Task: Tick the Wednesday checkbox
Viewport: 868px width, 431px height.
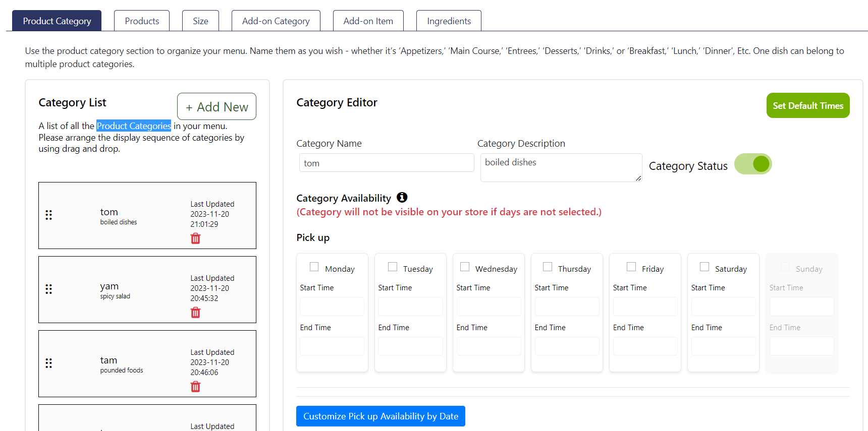Action: [x=465, y=267]
